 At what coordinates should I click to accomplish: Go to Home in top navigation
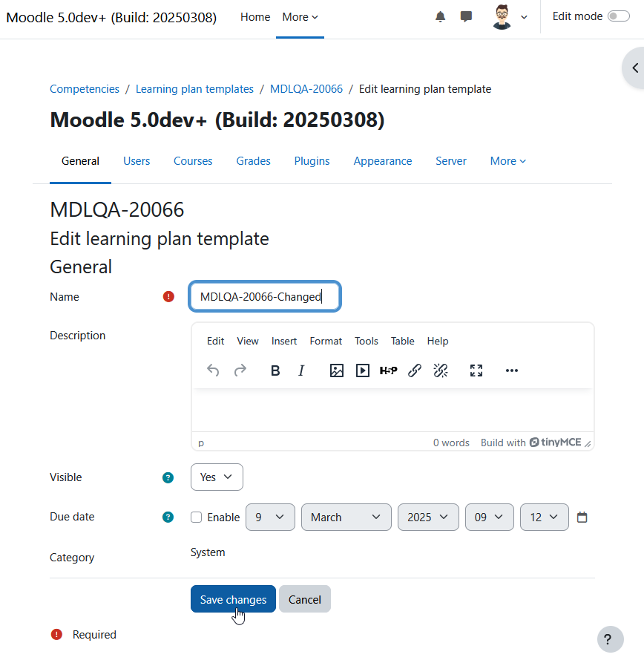coord(255,17)
